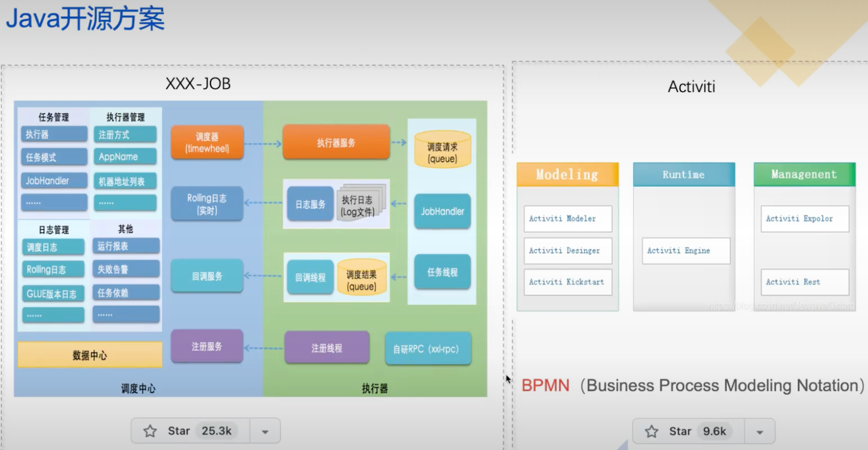This screenshot has height=450, width=868.
Task: Click the XXX-JOB Star 25.3k button
Action: click(x=191, y=431)
